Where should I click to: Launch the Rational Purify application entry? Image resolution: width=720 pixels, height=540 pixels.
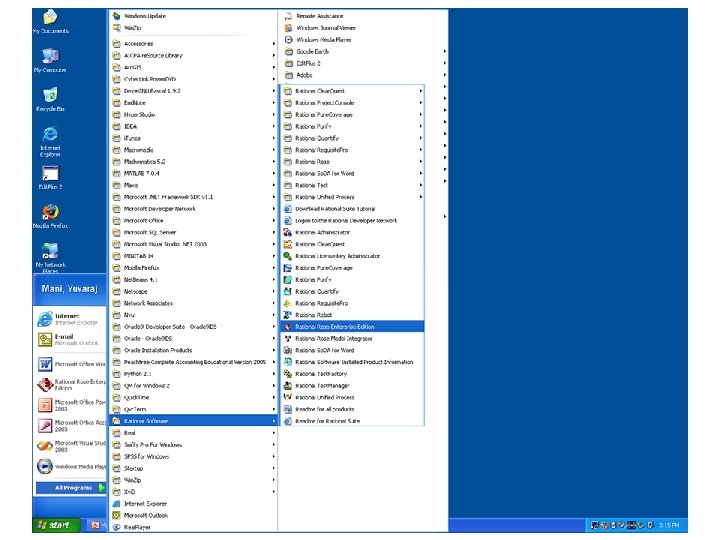tap(352, 280)
